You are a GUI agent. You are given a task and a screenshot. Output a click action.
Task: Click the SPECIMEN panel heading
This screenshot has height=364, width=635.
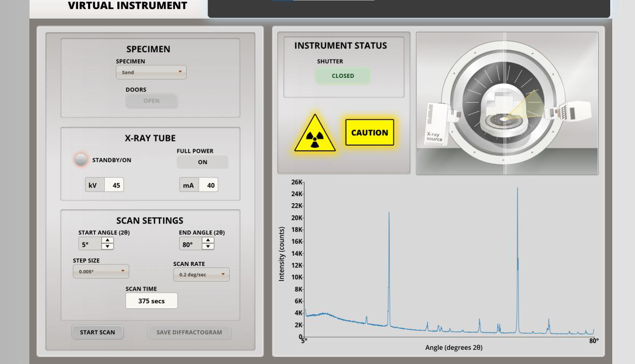[x=148, y=50]
